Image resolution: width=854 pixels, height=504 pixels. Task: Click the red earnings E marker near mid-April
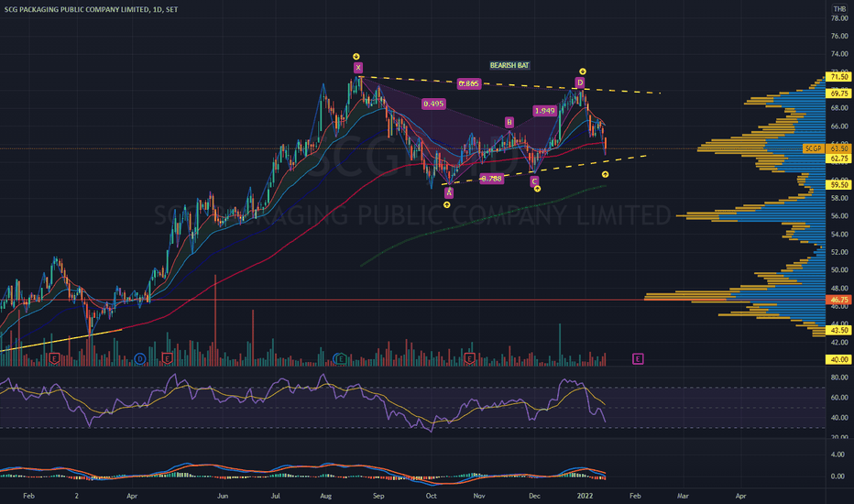pos(167,358)
